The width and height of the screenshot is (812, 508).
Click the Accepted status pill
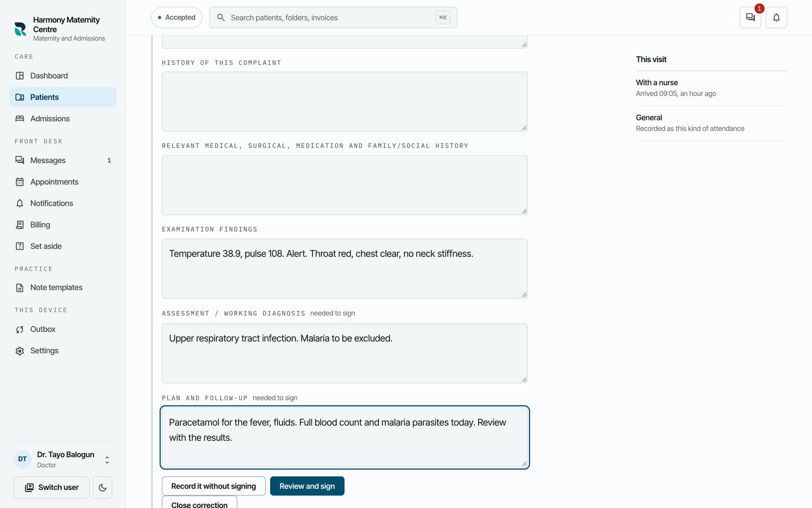tap(176, 17)
